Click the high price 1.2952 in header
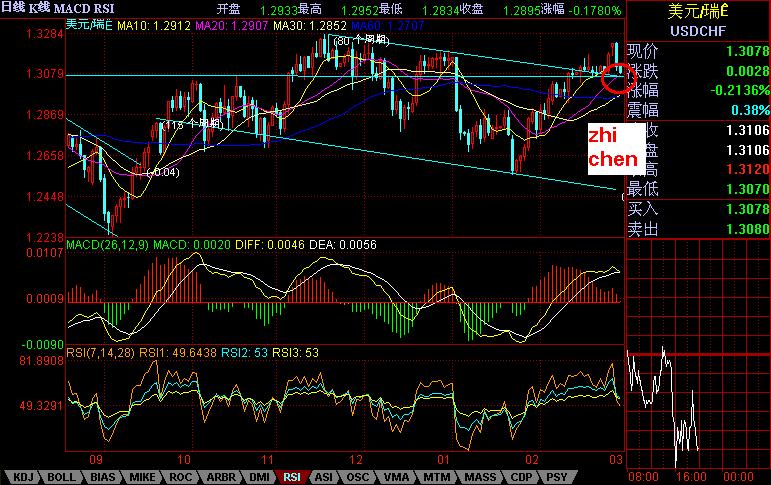Image resolution: width=771 pixels, height=485 pixels. click(359, 10)
